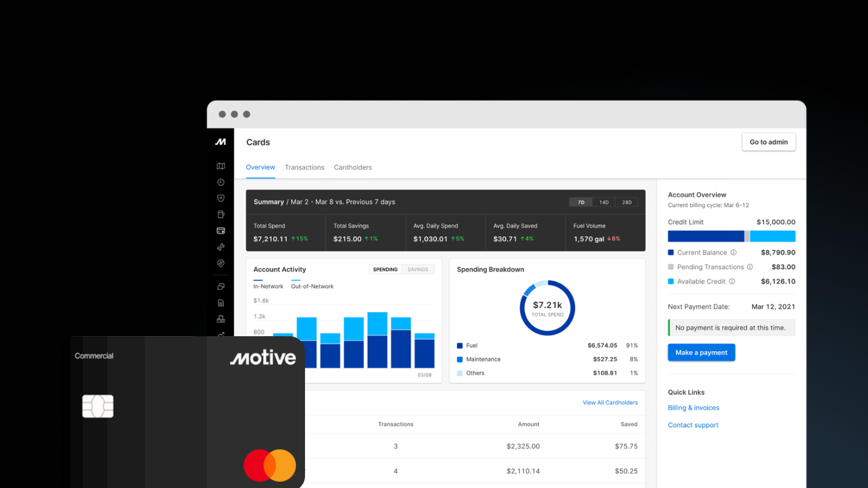Screen dimensions: 868x488
Task: Click the info icon next to Current Balance
Action: pos(734,252)
